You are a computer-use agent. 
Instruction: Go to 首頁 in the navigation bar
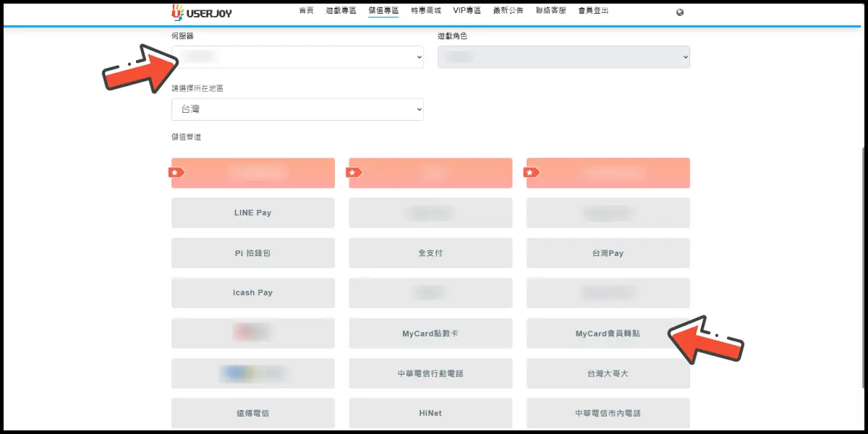(x=306, y=11)
